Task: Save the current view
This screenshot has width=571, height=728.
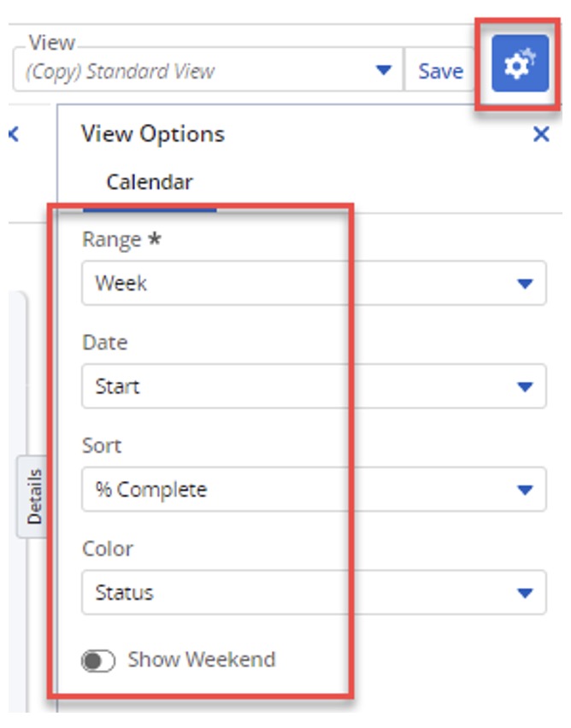Action: (x=440, y=71)
